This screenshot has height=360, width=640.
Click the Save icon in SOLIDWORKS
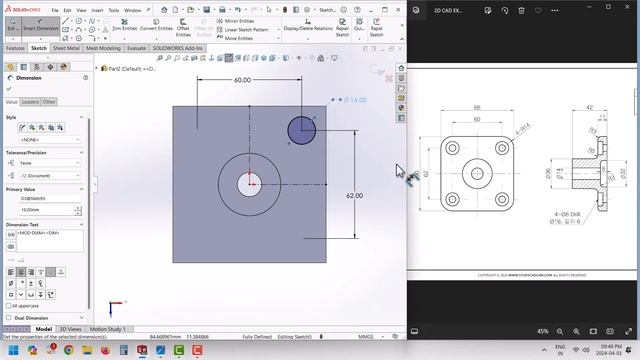(207, 10)
